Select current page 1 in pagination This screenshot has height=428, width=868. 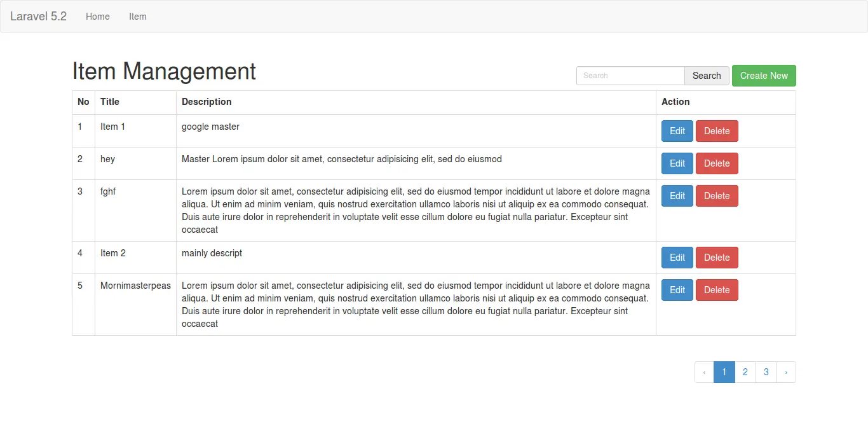pyautogui.click(x=724, y=372)
